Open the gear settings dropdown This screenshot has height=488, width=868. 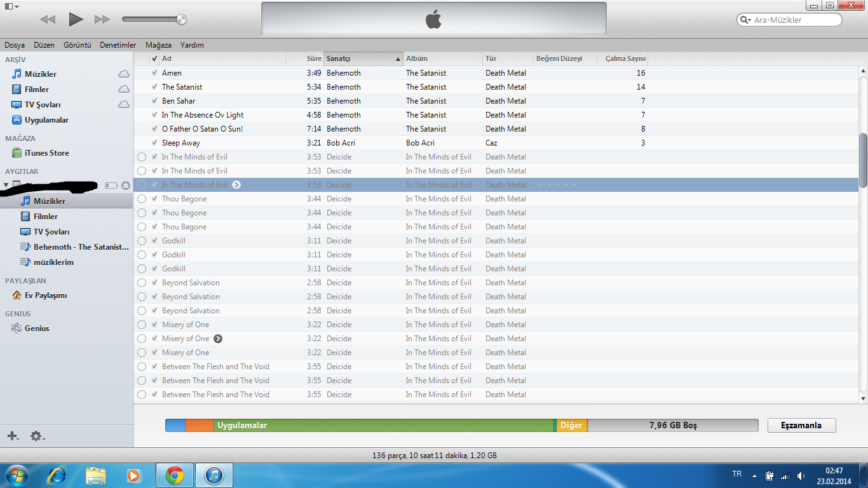coord(37,436)
